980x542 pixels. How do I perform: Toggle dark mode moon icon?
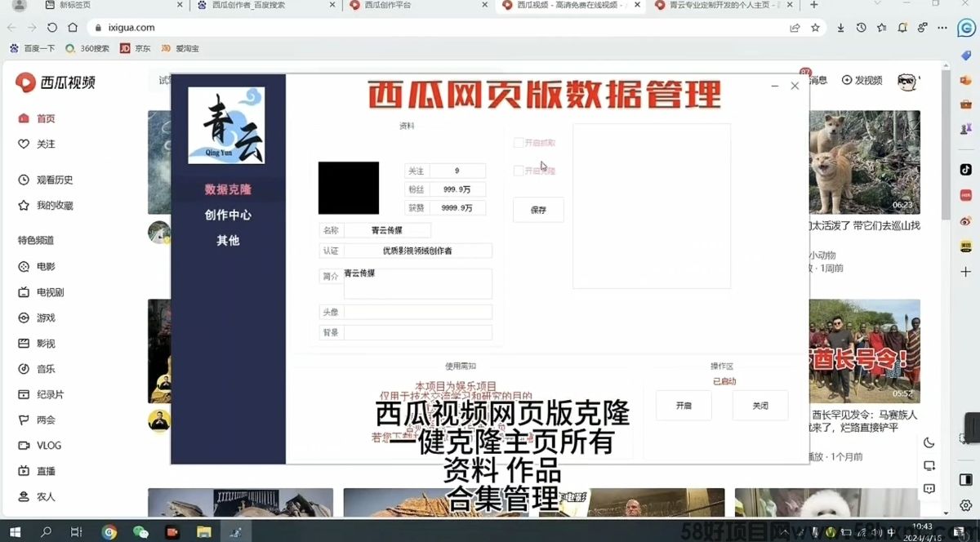tap(929, 442)
